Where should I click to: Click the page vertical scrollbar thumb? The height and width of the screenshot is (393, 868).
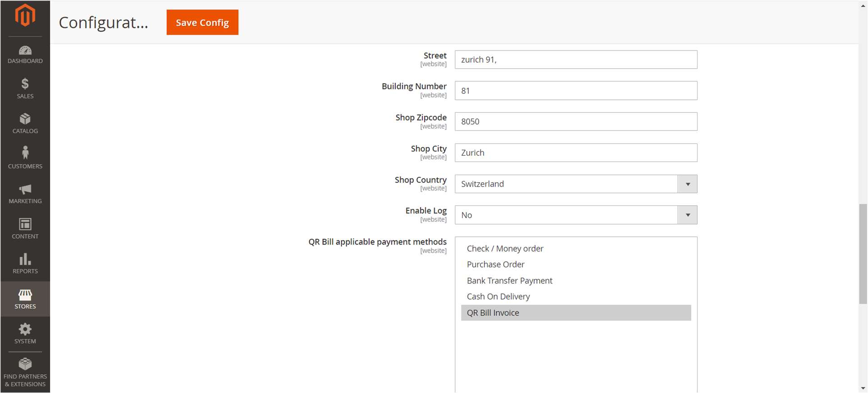click(x=863, y=254)
